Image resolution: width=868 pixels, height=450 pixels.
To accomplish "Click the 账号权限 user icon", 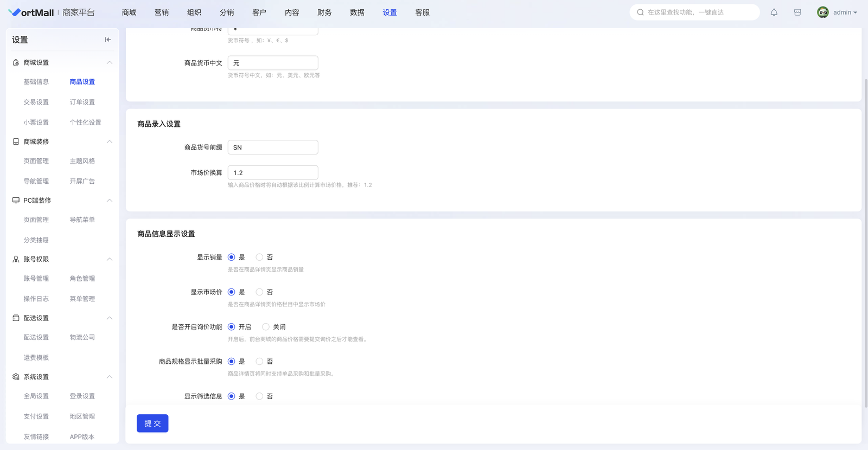I will [x=16, y=259].
